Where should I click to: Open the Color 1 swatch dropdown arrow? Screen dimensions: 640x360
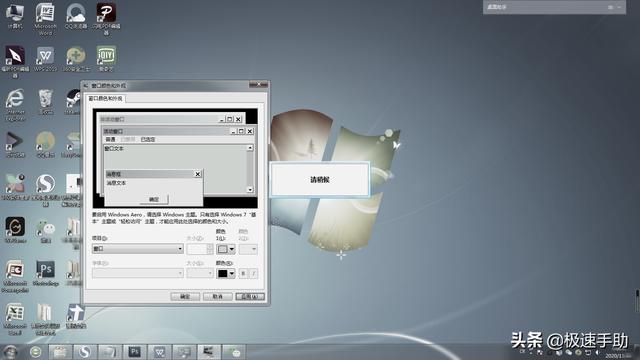(232, 249)
